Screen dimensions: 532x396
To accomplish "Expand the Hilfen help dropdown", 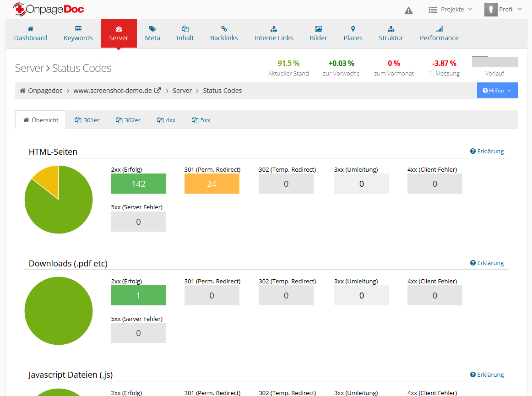I will (x=497, y=91).
